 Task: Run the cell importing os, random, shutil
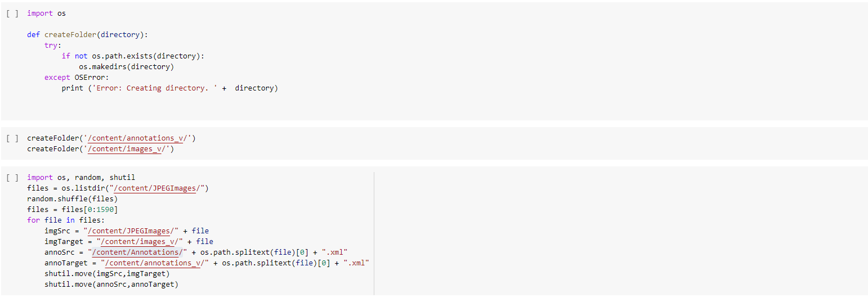click(12, 178)
